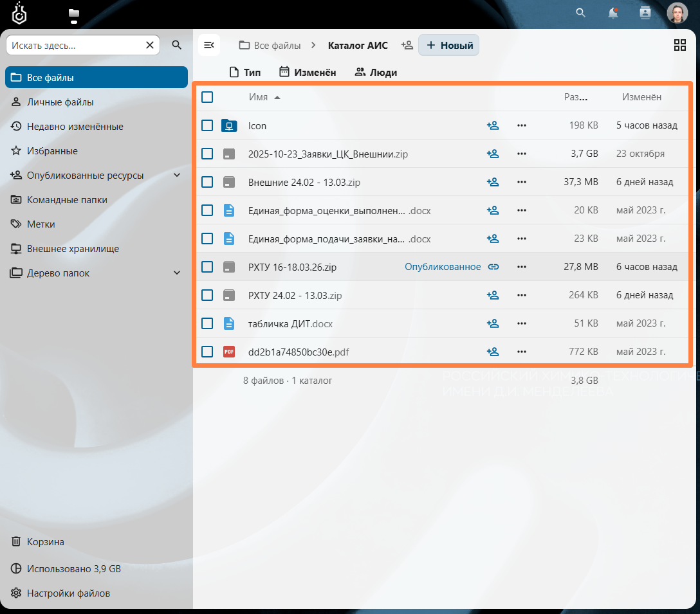
Task: Open the notifications bell icon
Action: point(613,13)
